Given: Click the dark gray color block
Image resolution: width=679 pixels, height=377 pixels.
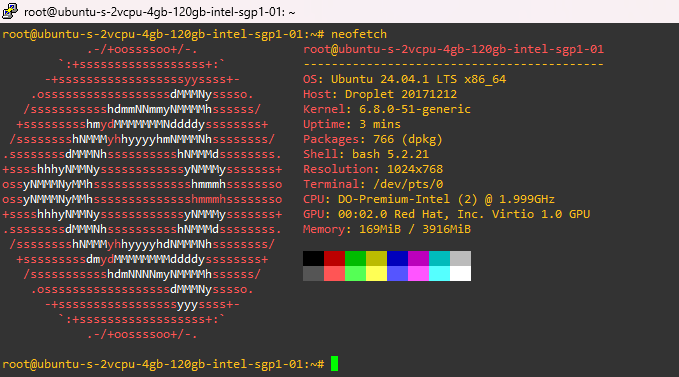Looking at the screenshot, I should (314, 274).
